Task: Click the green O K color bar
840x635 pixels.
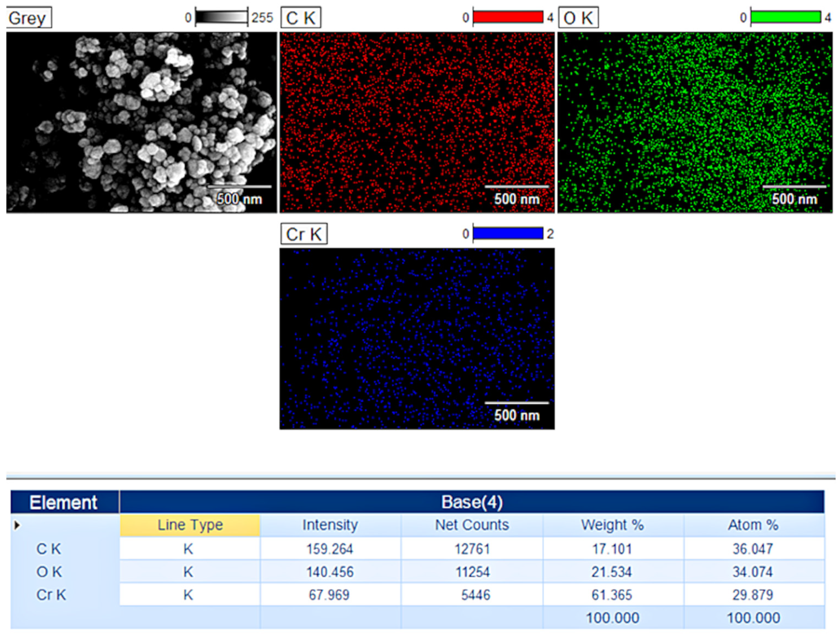Action: coord(786,18)
